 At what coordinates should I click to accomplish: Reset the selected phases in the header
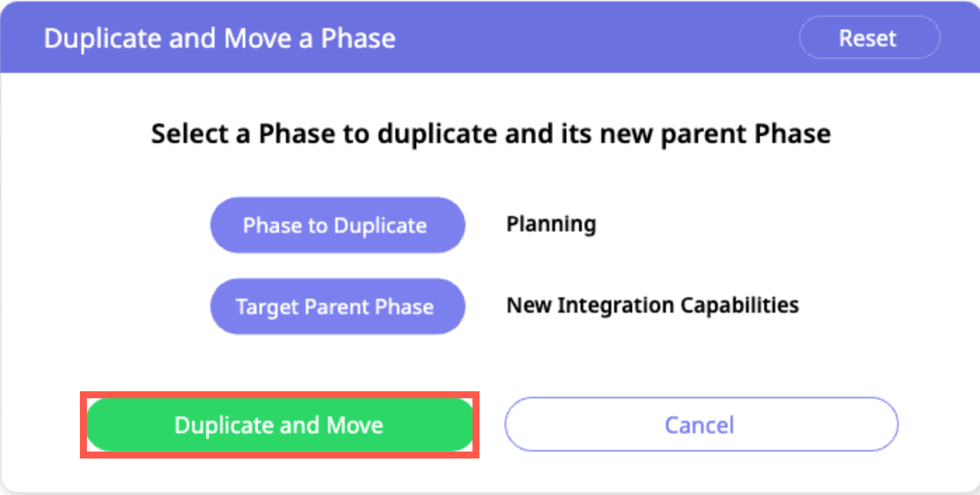click(869, 37)
